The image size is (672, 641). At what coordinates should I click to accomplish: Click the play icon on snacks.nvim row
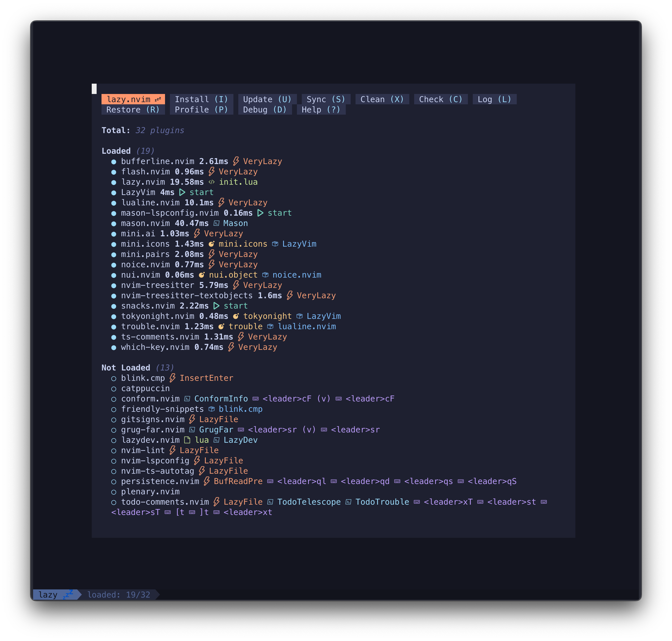tap(217, 306)
